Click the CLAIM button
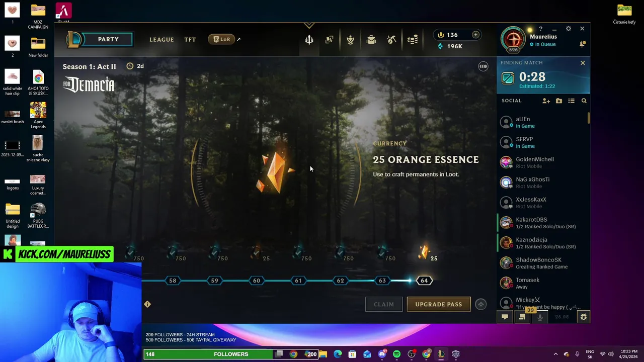644x362 pixels. coord(384,304)
